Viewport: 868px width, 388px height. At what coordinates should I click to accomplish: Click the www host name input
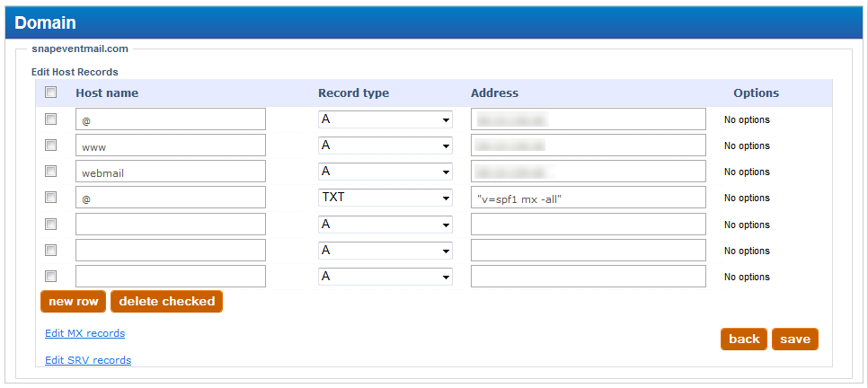[x=171, y=145]
